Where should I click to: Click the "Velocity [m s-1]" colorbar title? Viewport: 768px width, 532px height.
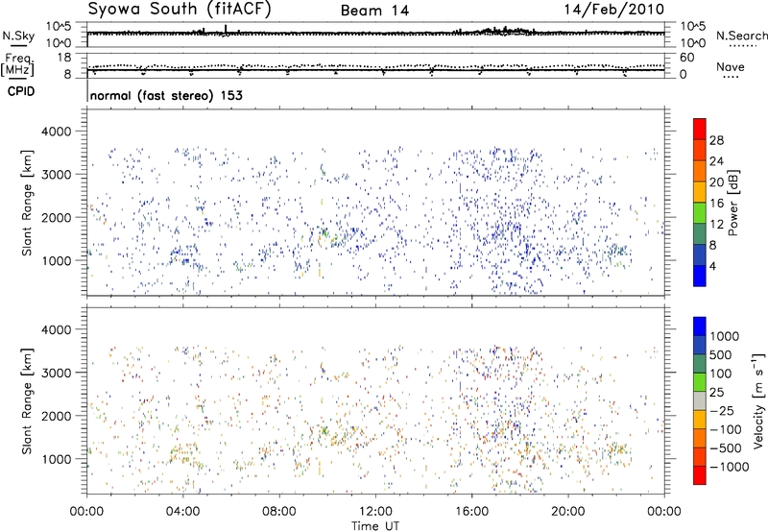[758, 400]
